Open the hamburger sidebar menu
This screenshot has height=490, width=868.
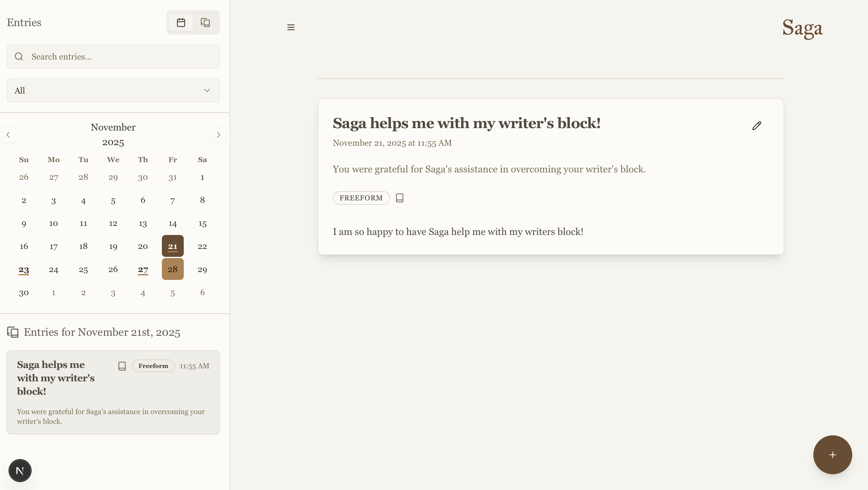(x=291, y=27)
